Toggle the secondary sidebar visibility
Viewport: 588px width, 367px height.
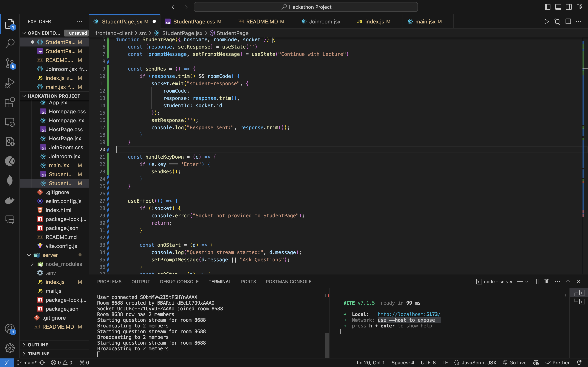(x=569, y=7)
